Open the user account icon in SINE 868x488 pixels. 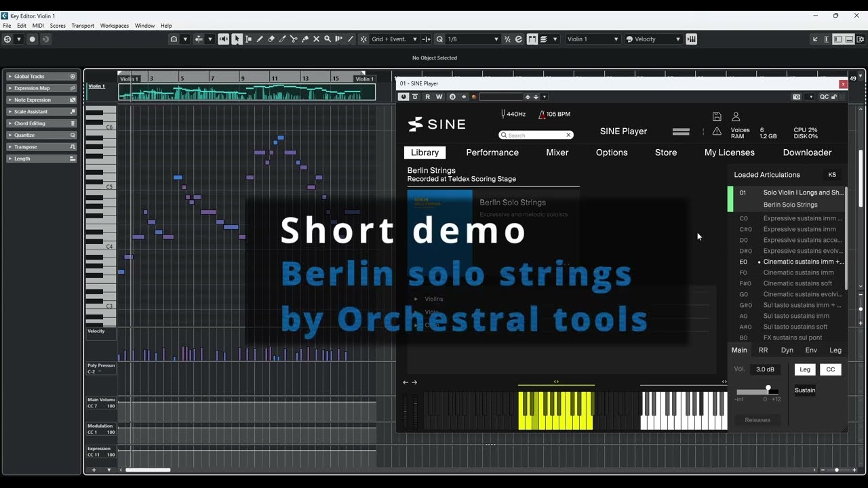736,117
